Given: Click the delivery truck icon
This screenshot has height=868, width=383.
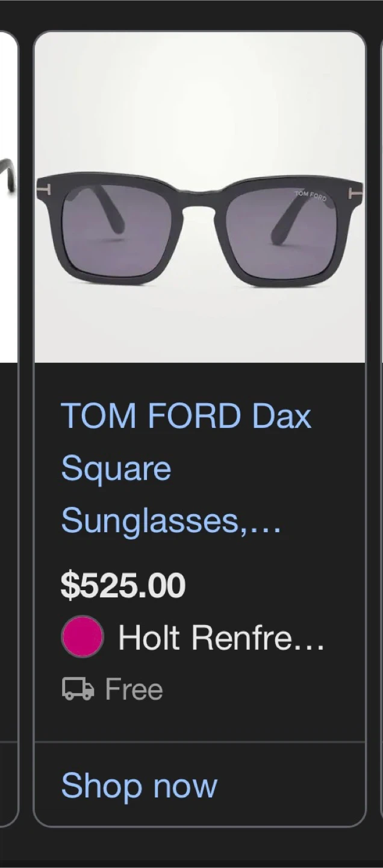Looking at the screenshot, I should click(x=78, y=689).
